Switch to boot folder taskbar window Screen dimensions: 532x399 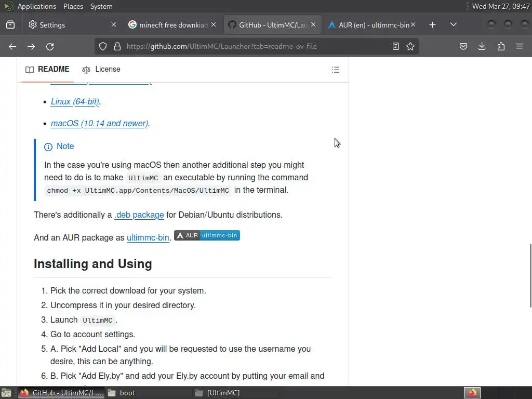148,393
